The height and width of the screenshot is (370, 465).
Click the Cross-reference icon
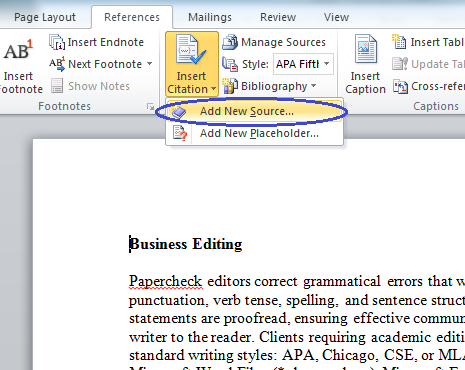[400, 86]
